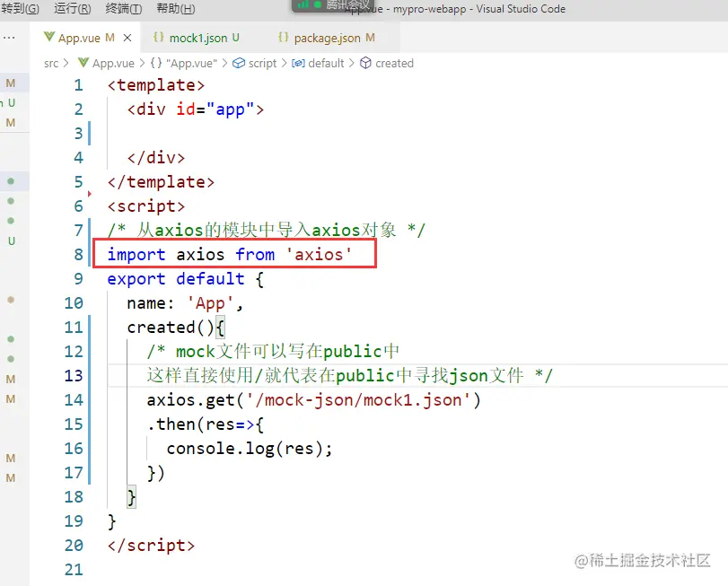
Task: Click the </template> closing tag
Action: click(161, 182)
